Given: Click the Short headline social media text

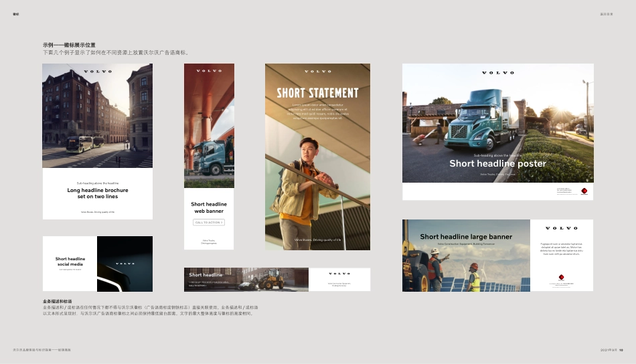Looking at the screenshot, I should pos(70,262).
